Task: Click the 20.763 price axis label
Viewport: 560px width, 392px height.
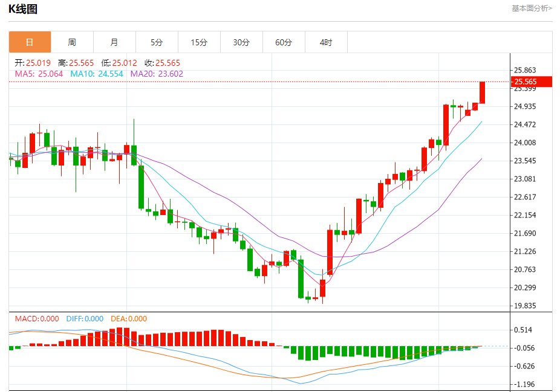Action: [x=525, y=269]
